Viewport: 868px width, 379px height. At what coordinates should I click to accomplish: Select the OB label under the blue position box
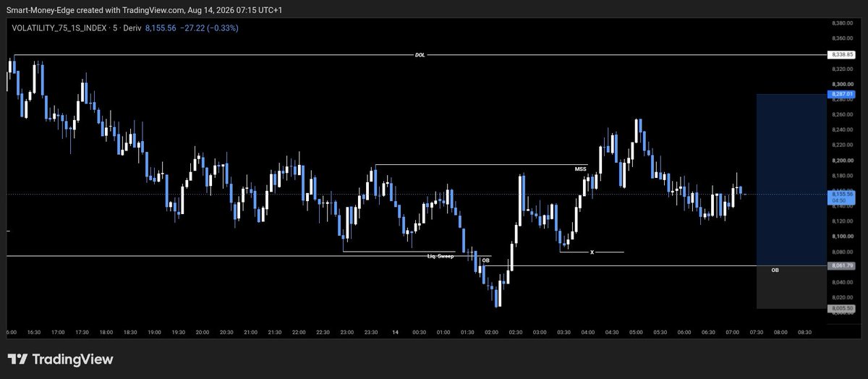[x=775, y=270]
